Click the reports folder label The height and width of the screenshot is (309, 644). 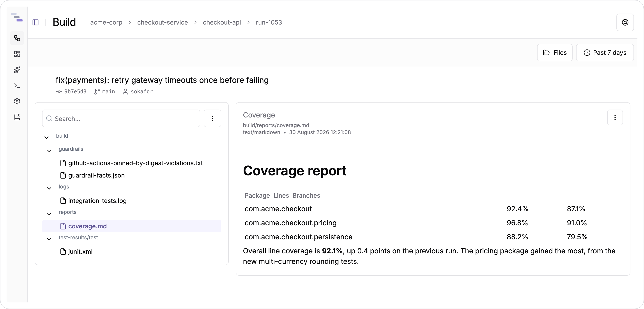67,212
